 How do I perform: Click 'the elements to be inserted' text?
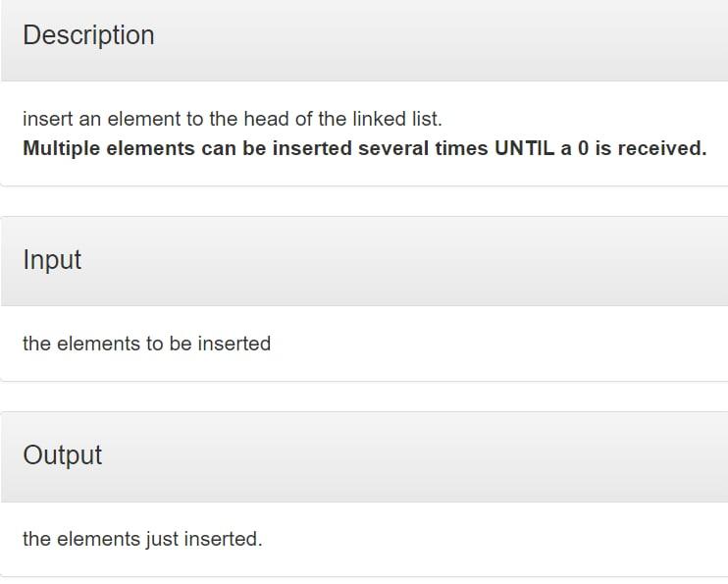[x=147, y=344]
